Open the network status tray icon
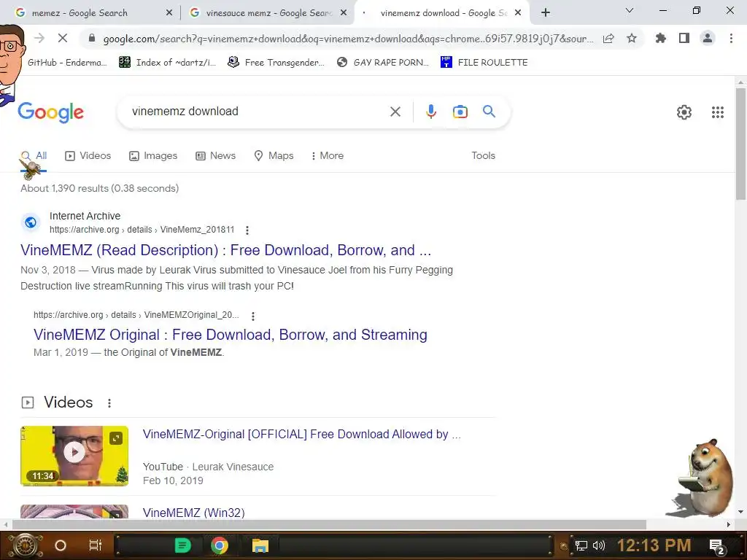Image resolution: width=747 pixels, height=560 pixels. tap(581, 545)
